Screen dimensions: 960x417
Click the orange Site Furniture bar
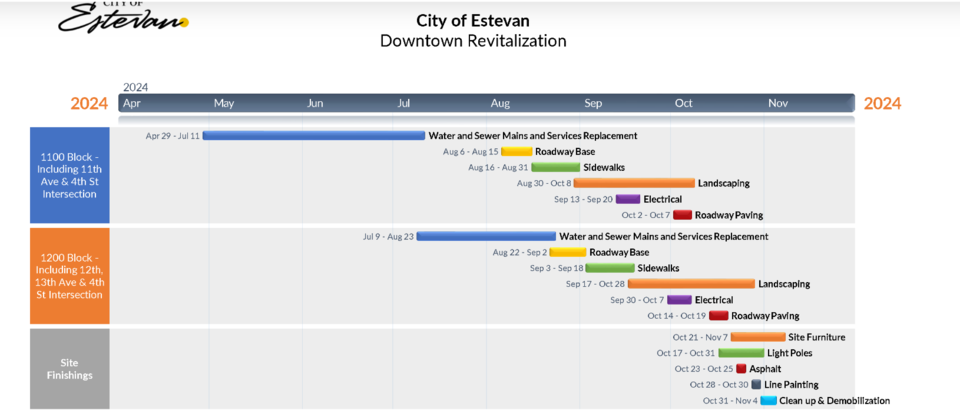point(758,337)
